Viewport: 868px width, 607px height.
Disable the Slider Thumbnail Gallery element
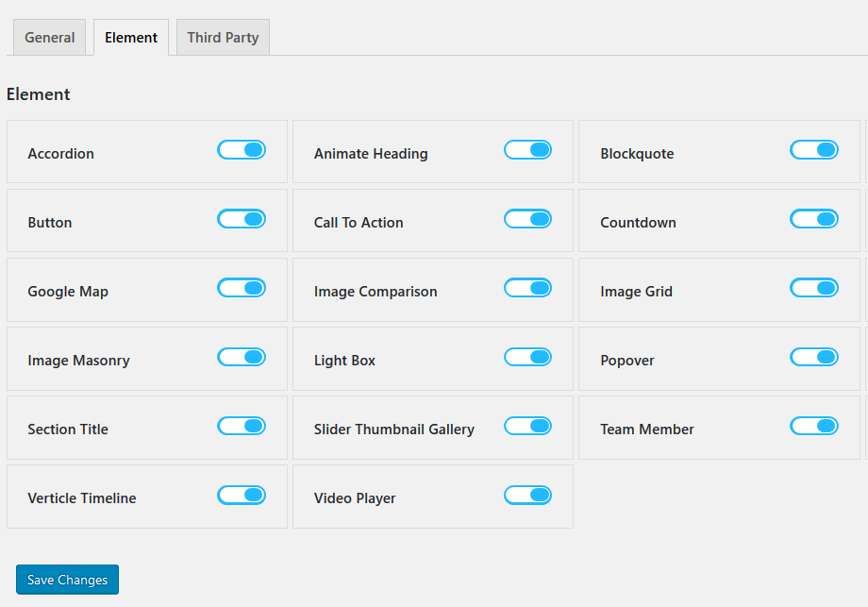[527, 426]
